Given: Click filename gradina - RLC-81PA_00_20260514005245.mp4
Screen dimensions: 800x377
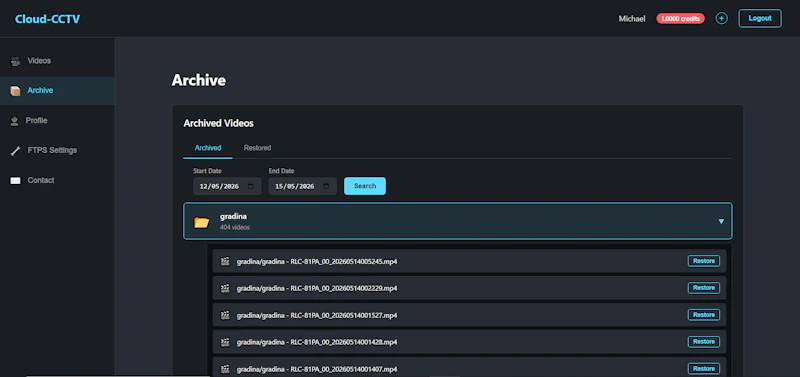Looking at the screenshot, I should (317, 262).
